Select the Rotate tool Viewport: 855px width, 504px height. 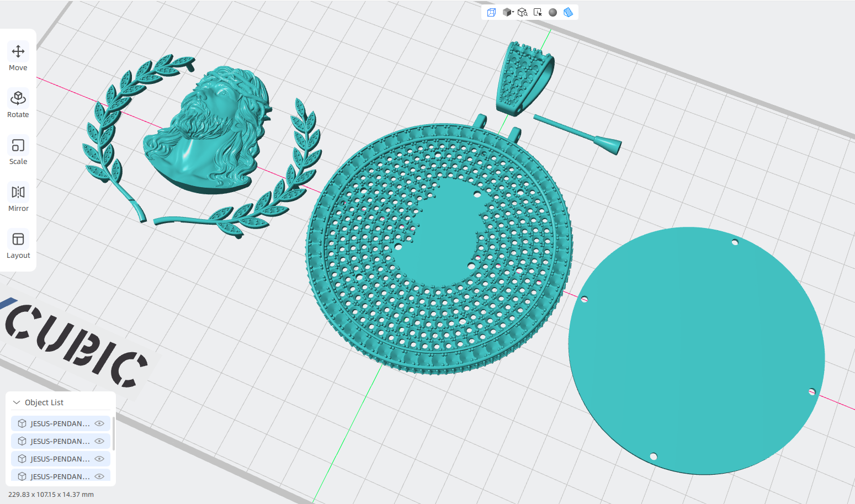(x=18, y=104)
